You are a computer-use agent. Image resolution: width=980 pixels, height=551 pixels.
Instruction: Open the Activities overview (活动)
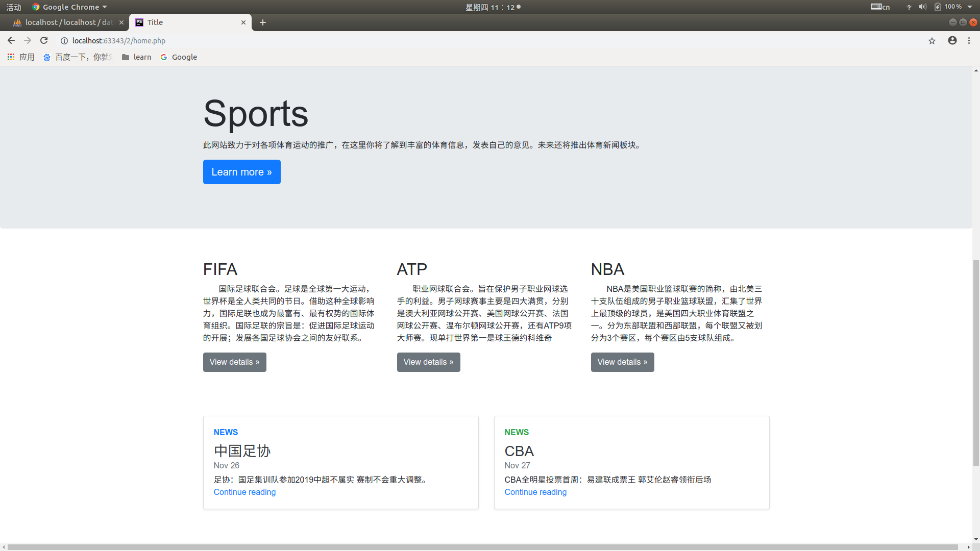(x=14, y=7)
